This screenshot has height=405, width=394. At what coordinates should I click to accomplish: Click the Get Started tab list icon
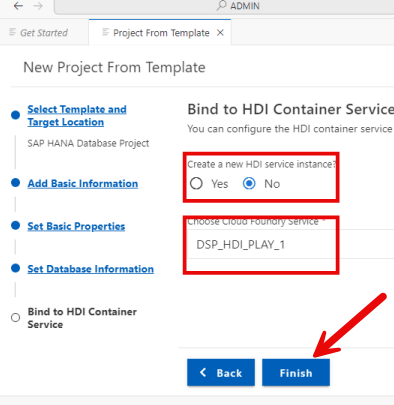tap(12, 32)
